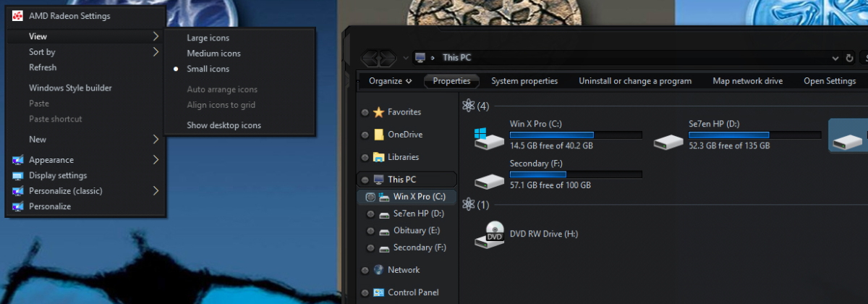The image size is (868, 304).
Task: Click Win X Pro (C:) sidebar drive icon
Action: (385, 197)
